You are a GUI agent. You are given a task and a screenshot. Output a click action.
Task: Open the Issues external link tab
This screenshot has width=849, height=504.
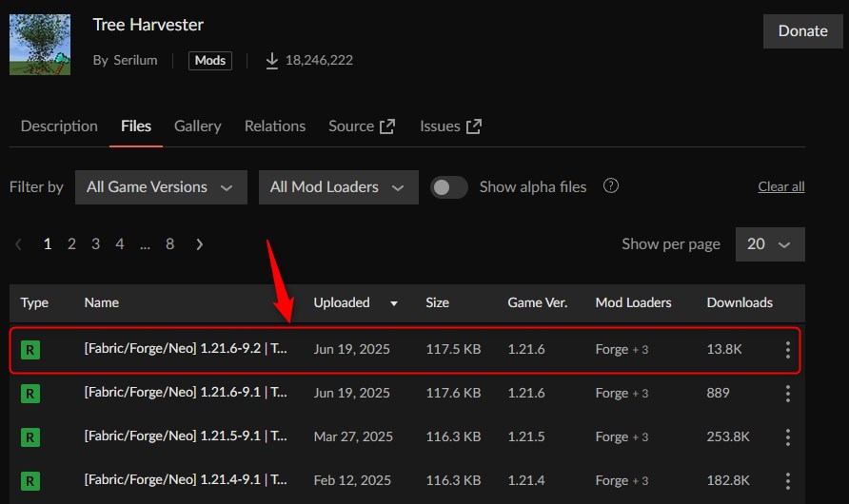[450, 126]
